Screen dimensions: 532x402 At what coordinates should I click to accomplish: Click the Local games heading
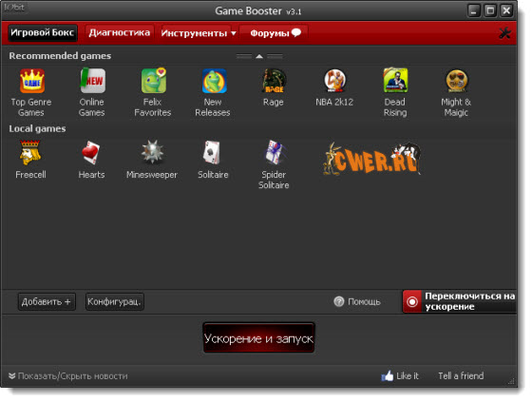click(x=37, y=128)
